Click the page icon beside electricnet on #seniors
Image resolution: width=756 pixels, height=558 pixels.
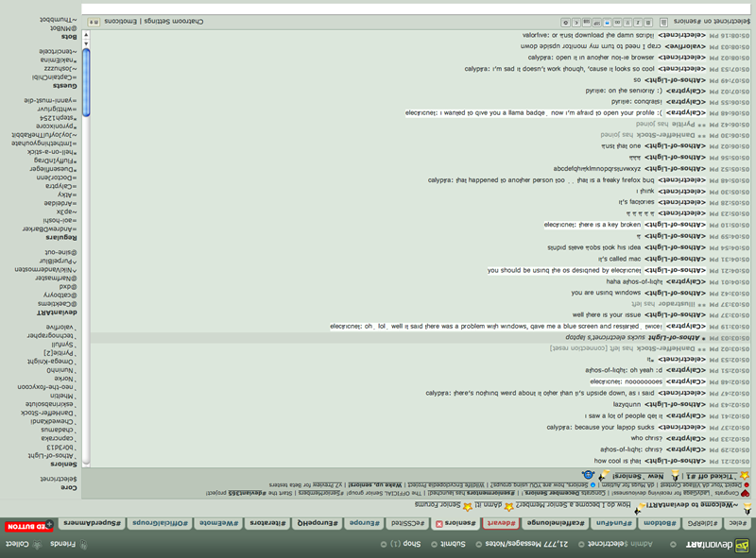tap(664, 22)
